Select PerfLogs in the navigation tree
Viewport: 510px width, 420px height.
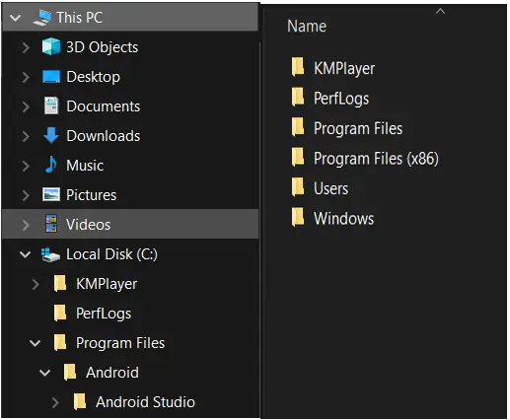point(92,314)
